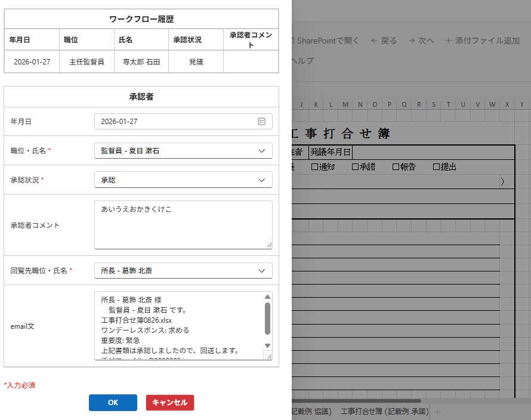The height and width of the screenshot is (420, 531).
Task: Click the 次へ next arrow
Action: click(x=412, y=41)
